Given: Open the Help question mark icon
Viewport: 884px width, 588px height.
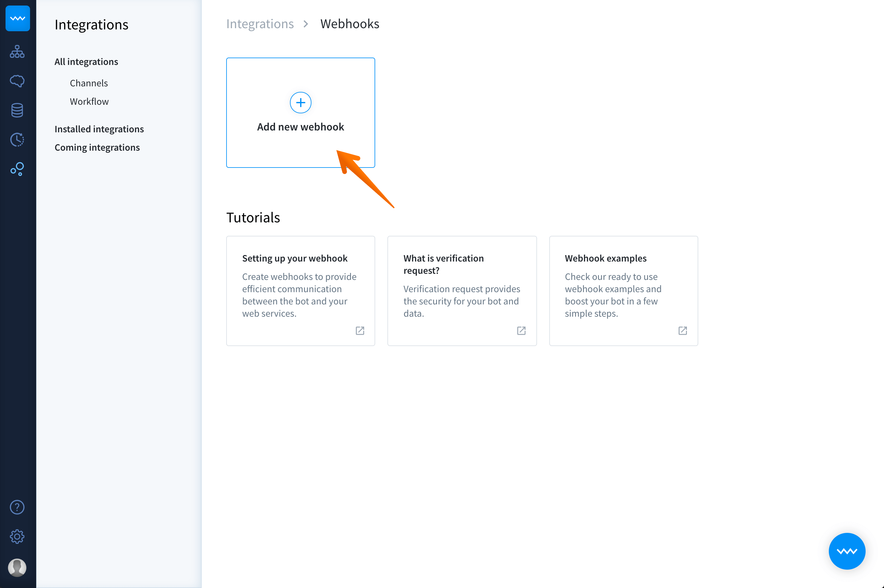Looking at the screenshot, I should 17,507.
